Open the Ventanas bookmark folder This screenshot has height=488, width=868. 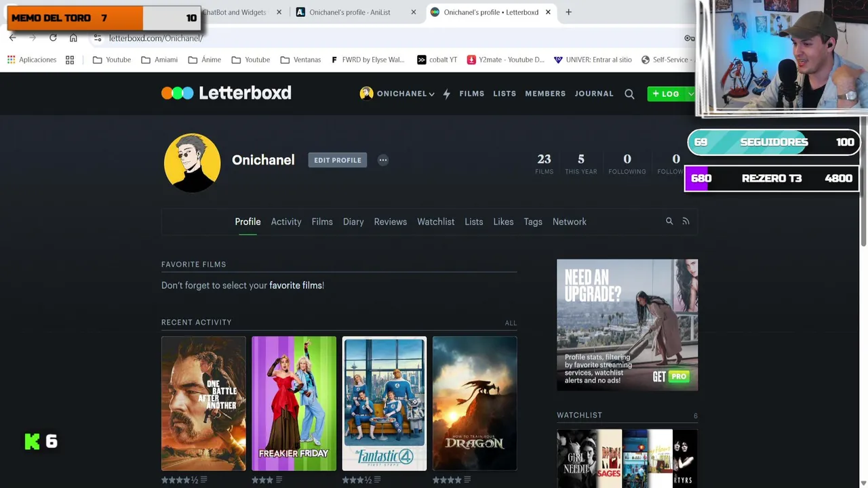(x=301, y=60)
